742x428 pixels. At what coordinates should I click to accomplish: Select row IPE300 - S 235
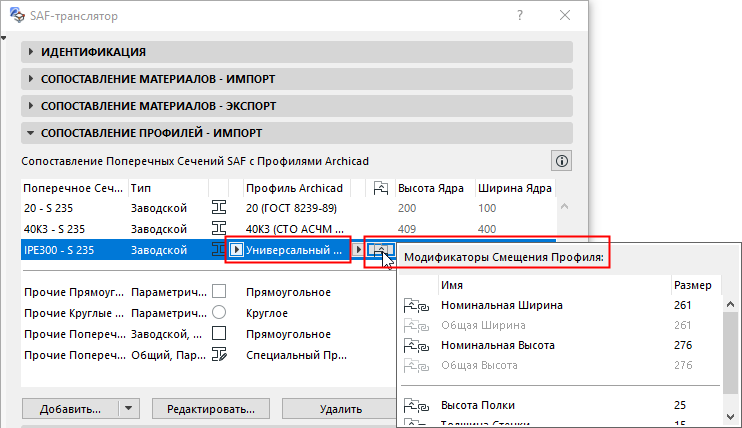tap(208, 250)
